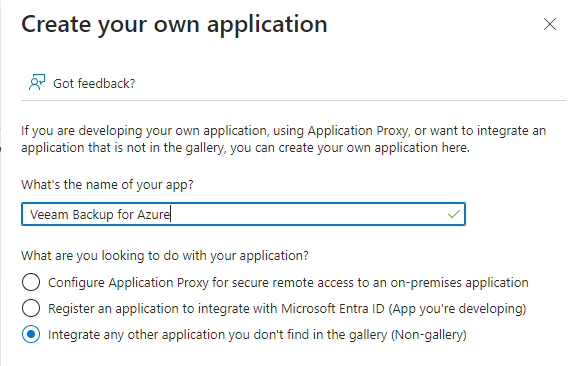Click the green validation checkmark in name field

[x=454, y=214]
